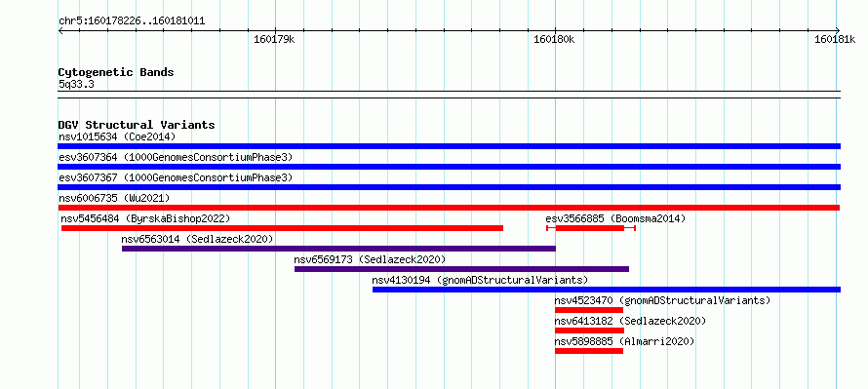Open the nsv6563014 (Sedlazeck2020) label
The image size is (868, 389).
(x=197, y=239)
